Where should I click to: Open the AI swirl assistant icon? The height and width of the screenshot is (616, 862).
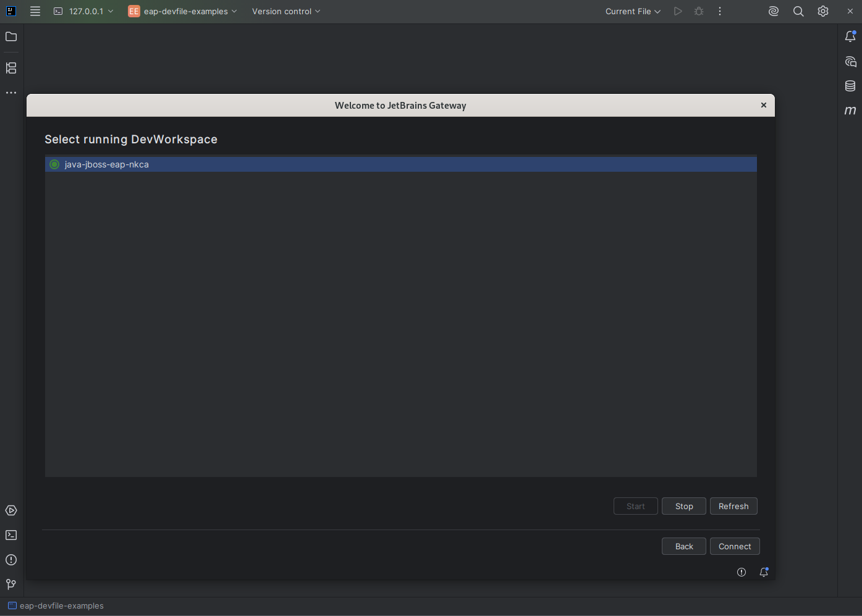(x=774, y=11)
